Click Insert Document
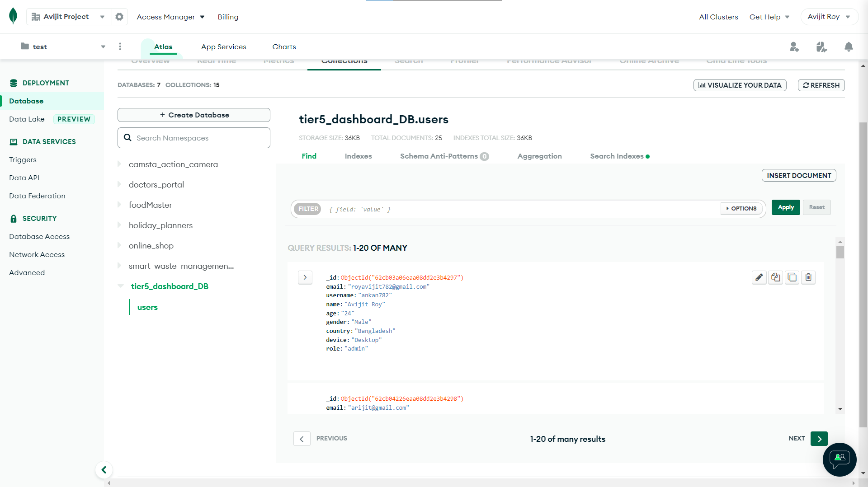 point(798,175)
